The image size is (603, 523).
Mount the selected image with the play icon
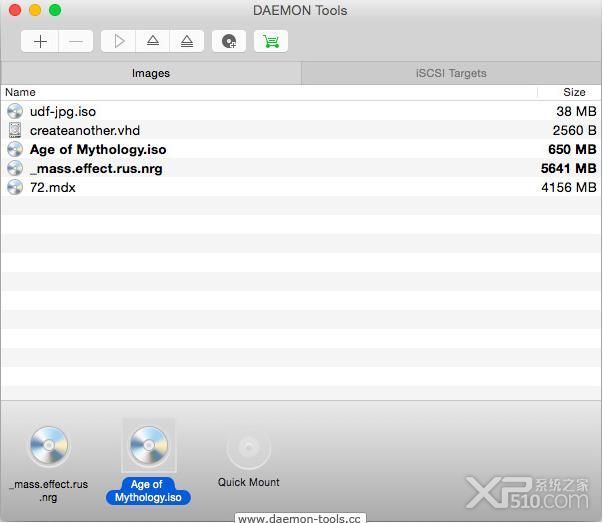(x=119, y=41)
